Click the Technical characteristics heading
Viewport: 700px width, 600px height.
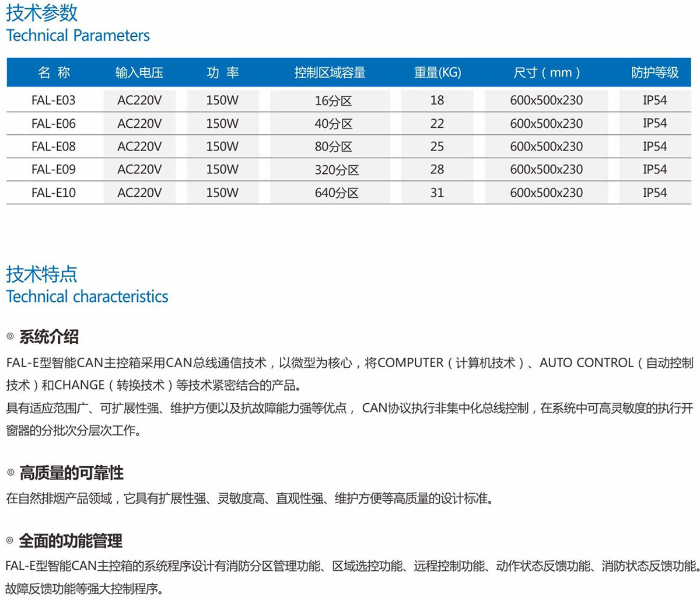click(87, 296)
